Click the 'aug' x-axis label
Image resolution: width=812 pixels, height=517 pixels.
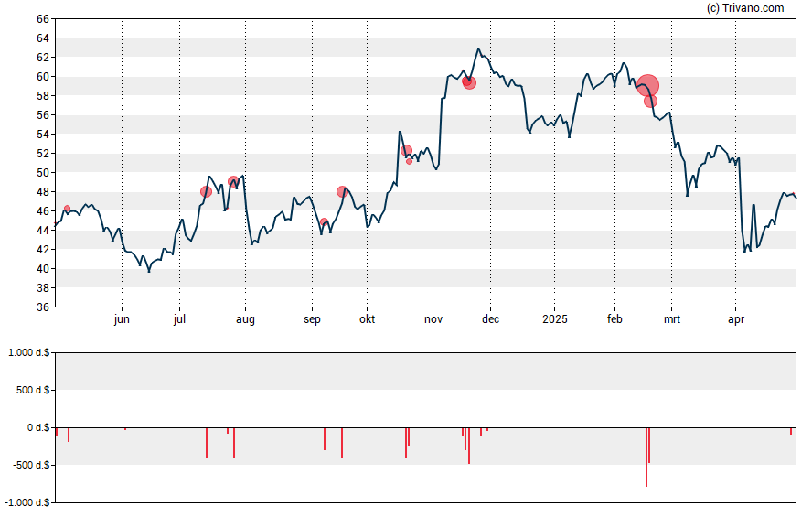click(x=245, y=319)
